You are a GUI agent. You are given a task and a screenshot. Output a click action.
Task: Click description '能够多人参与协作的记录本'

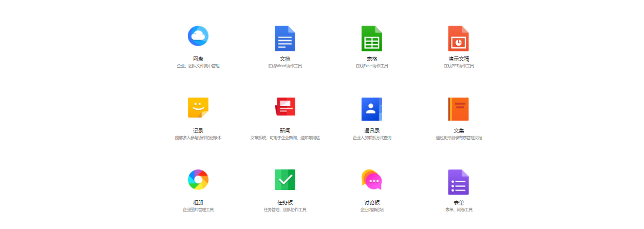198,138
